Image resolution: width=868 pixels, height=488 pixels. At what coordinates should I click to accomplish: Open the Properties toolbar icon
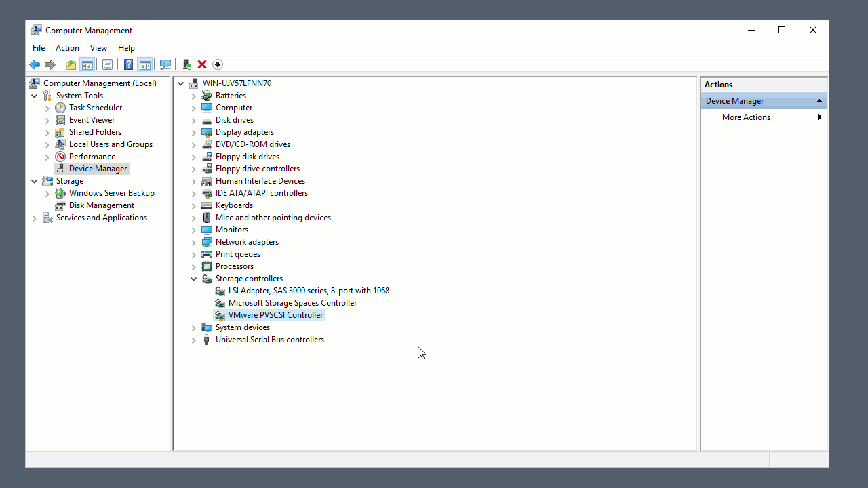point(107,64)
